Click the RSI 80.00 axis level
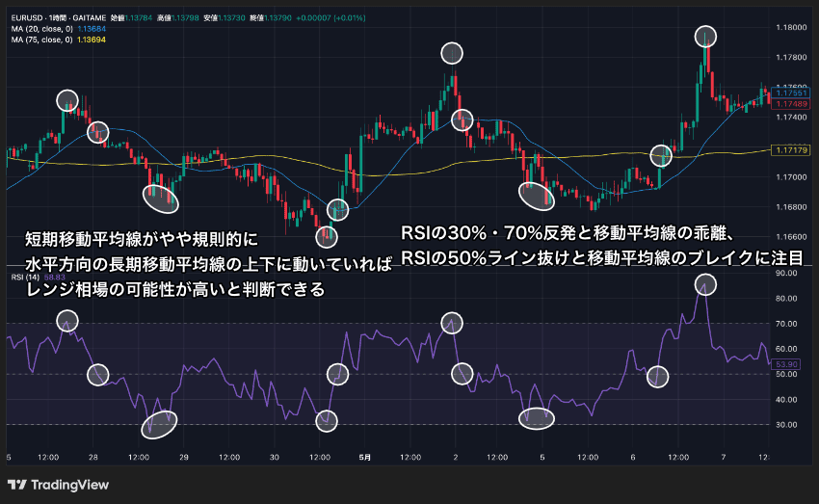This screenshot has height=504, width=819. coord(786,298)
